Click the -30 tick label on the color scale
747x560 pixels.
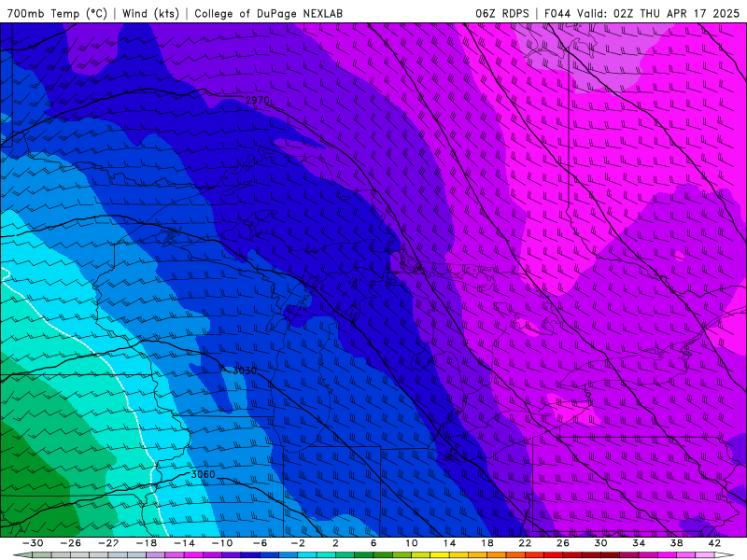33,543
